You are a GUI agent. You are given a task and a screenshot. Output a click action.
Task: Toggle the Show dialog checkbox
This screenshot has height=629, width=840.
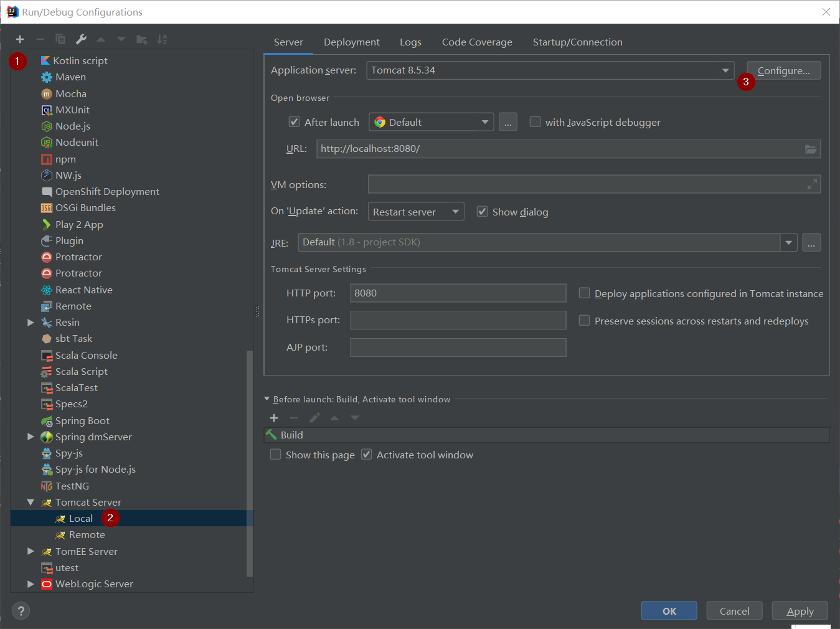coord(482,212)
